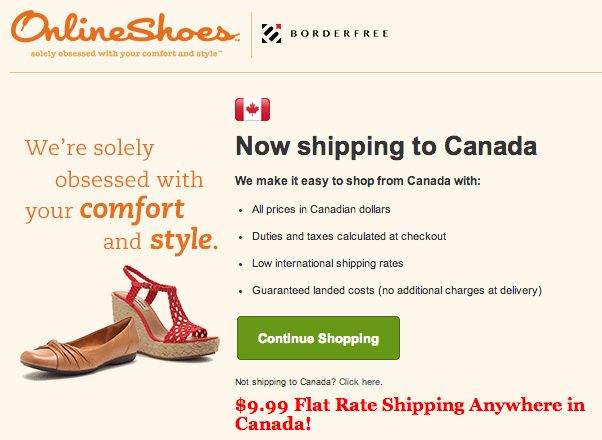This screenshot has width=602, height=440.
Task: Click the Borderfree wordmark text
Action: coord(339,34)
